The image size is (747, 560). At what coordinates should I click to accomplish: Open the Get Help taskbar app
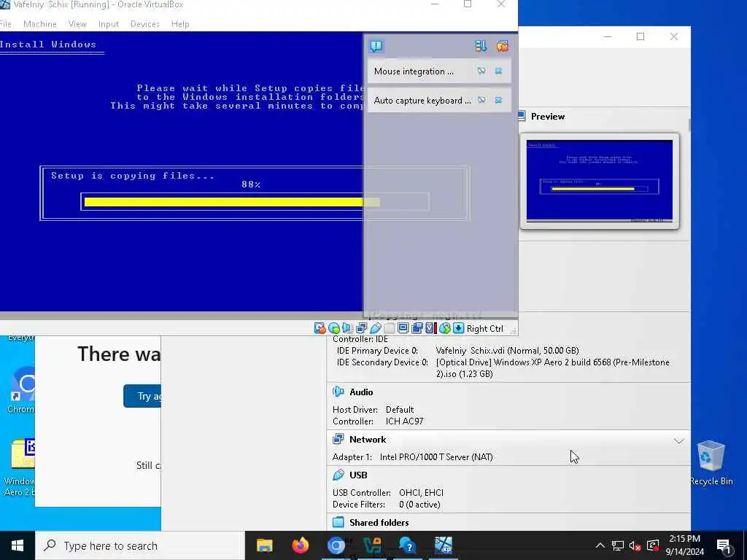coord(408,545)
